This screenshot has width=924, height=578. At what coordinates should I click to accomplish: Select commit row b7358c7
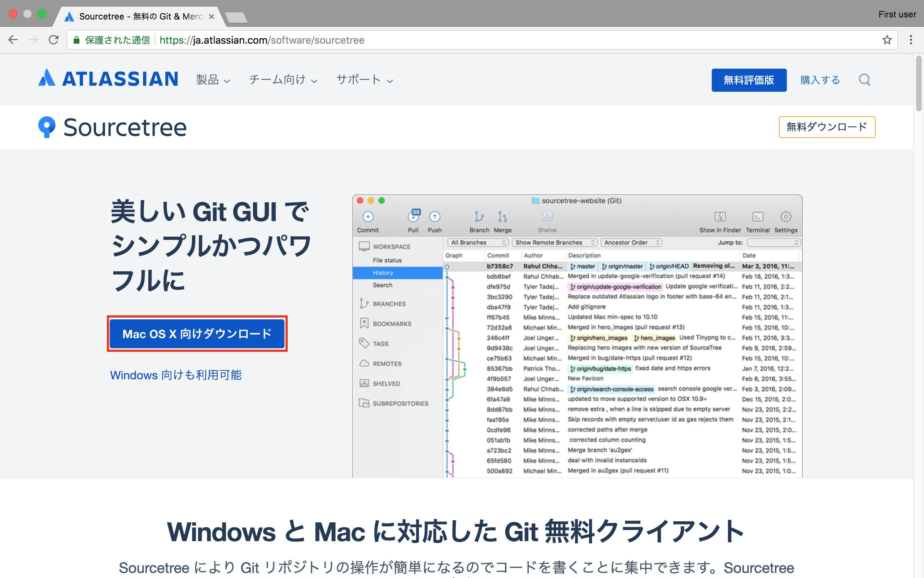pyautogui.click(x=622, y=266)
